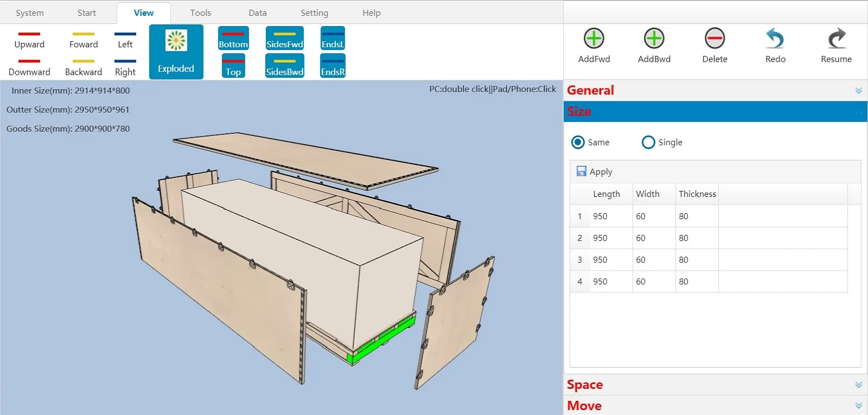Click the Redo arrow icon
868x415 pixels.
[775, 39]
